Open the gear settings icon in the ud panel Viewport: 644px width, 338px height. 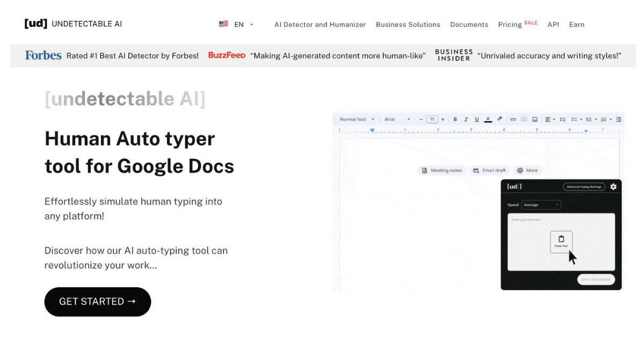pyautogui.click(x=613, y=187)
